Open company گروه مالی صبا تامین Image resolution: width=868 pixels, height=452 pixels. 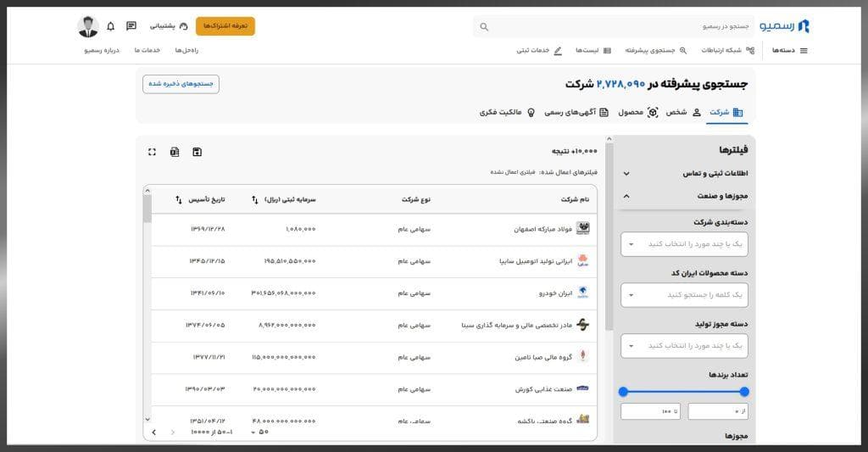(543, 357)
